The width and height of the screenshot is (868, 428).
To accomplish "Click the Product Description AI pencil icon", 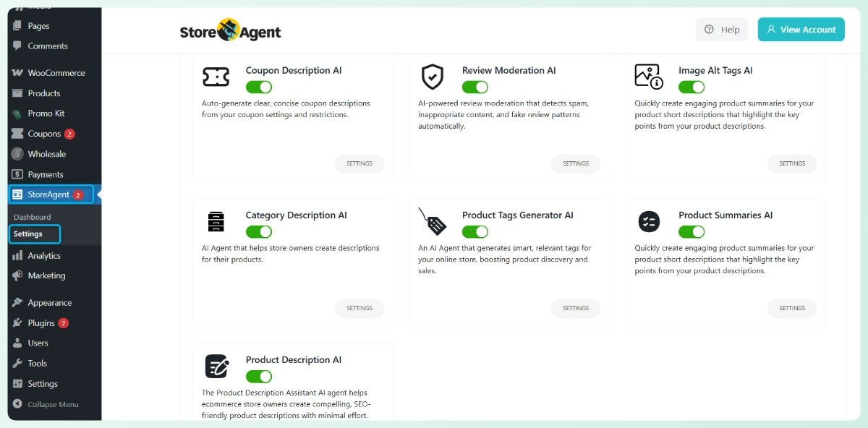I will [216, 367].
